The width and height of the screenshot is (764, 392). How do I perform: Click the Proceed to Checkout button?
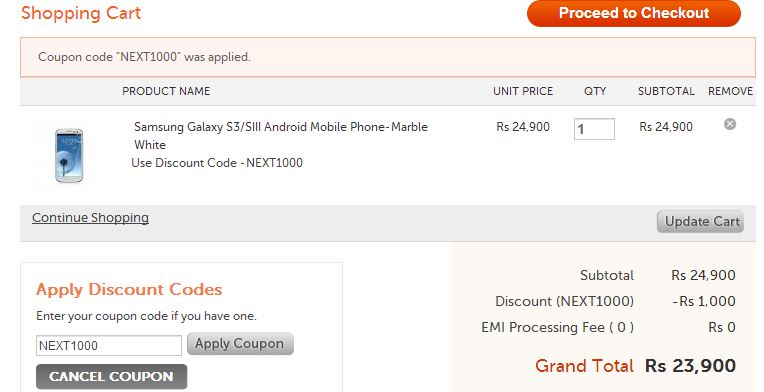click(633, 13)
